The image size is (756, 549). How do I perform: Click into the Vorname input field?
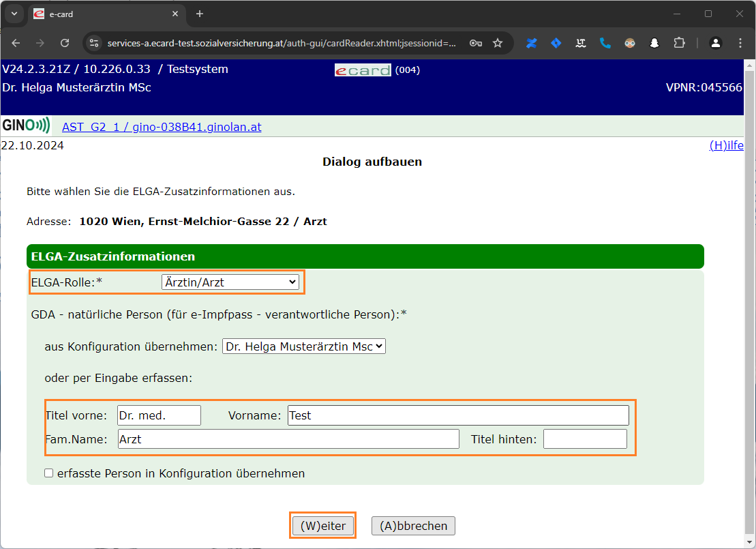[457, 415]
